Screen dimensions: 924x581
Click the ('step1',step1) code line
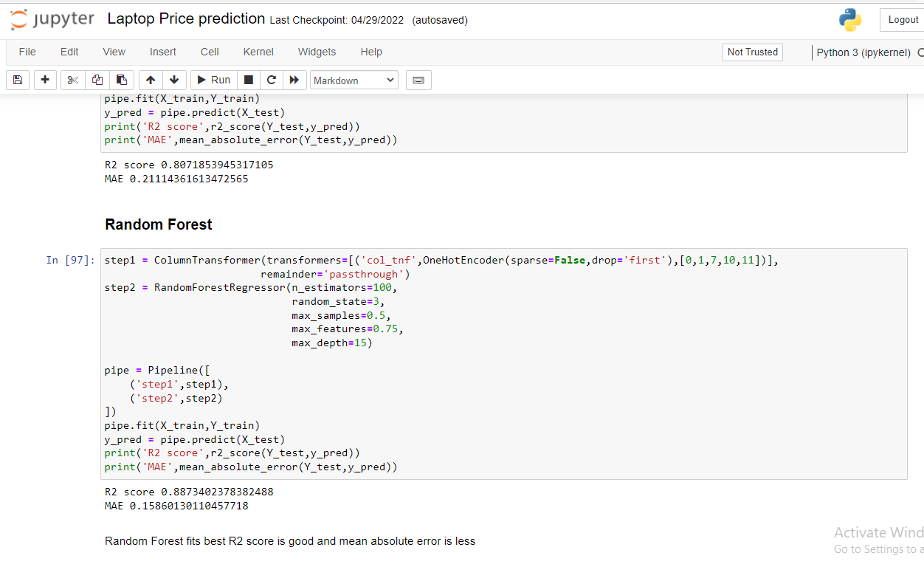pyautogui.click(x=179, y=384)
